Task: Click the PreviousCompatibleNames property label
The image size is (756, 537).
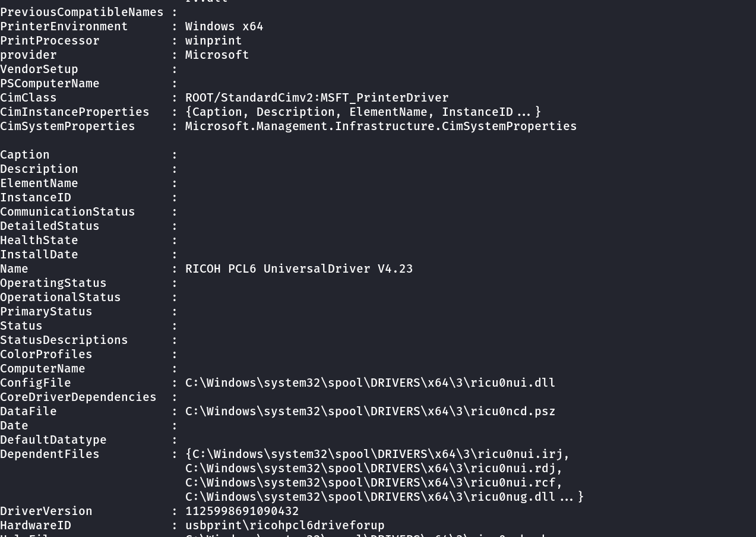Action: click(x=82, y=12)
